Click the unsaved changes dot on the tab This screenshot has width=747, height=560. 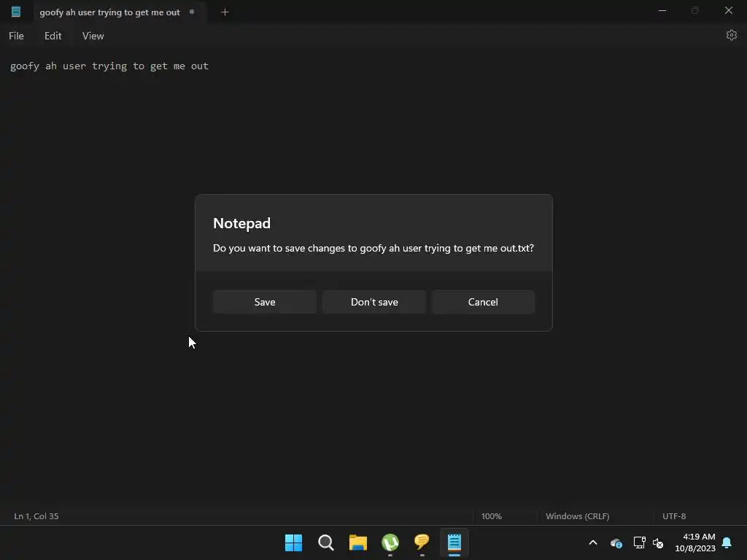[192, 12]
